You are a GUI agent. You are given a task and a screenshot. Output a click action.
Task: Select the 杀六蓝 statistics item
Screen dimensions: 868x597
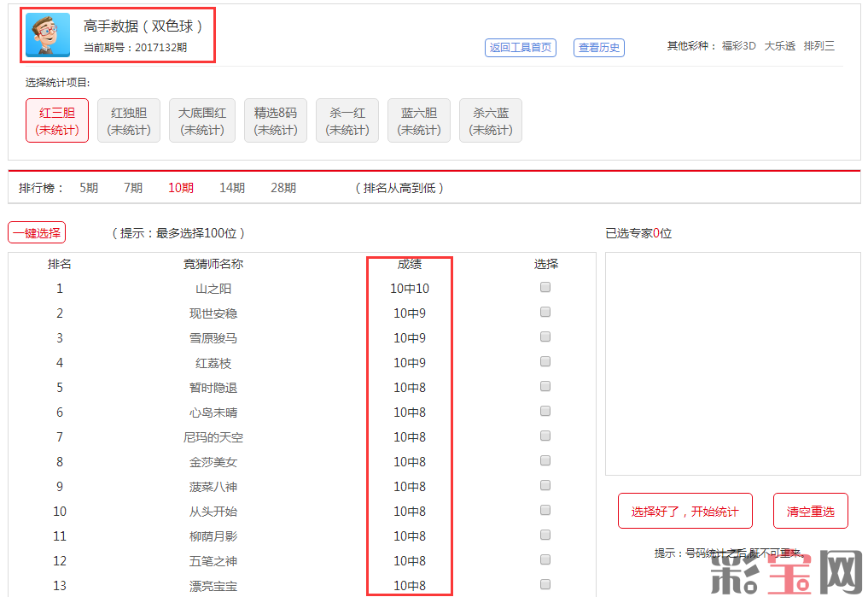(x=491, y=120)
